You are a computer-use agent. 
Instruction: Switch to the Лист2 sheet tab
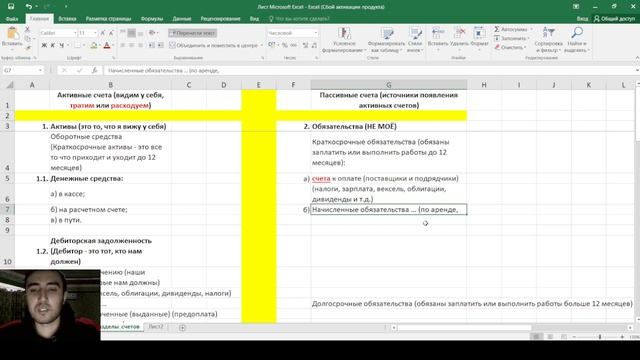pos(156,327)
